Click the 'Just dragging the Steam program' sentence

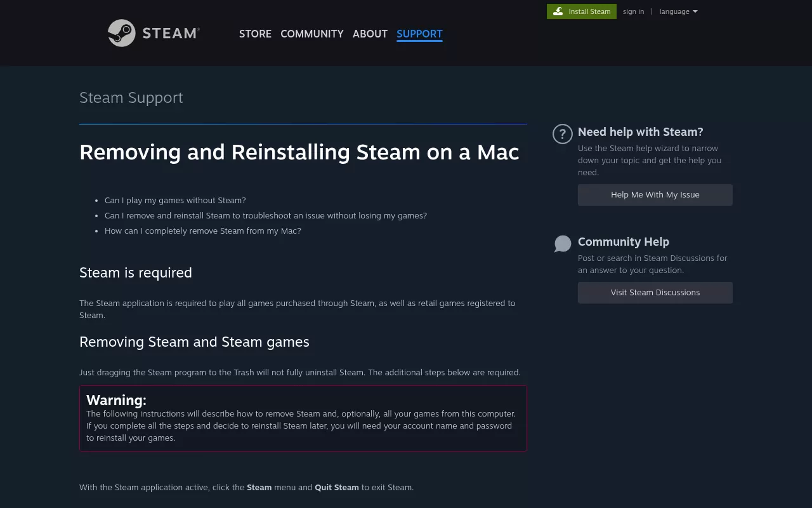click(x=300, y=373)
